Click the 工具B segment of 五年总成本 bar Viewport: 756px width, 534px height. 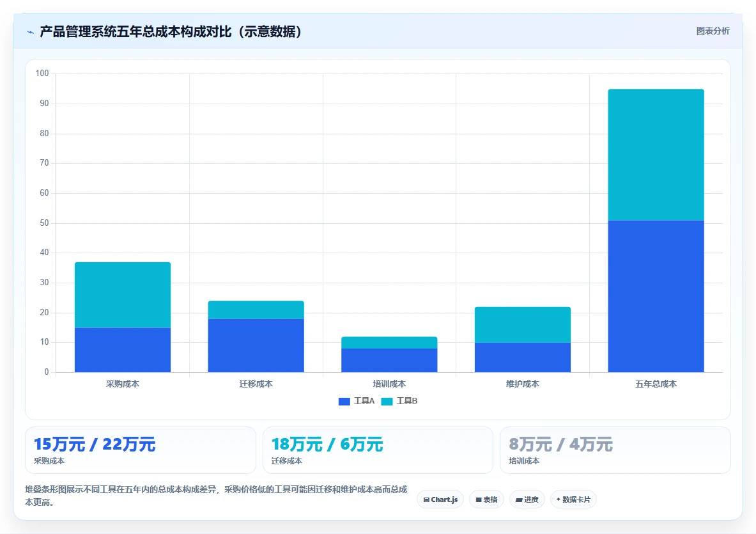coord(656,155)
